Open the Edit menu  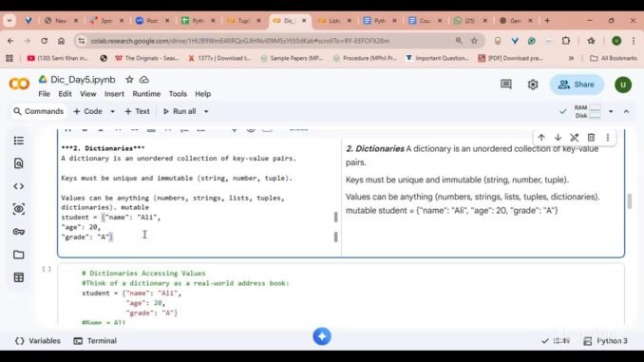pyautogui.click(x=65, y=94)
